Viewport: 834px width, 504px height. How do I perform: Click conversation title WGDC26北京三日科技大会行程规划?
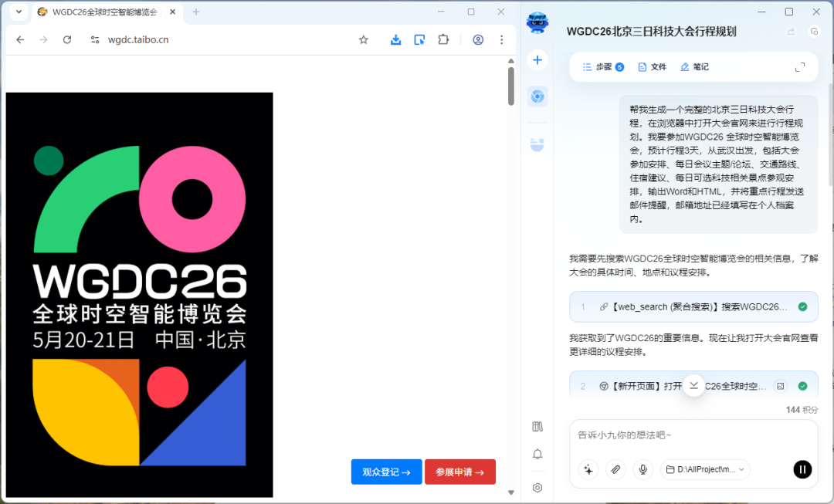pyautogui.click(x=652, y=32)
